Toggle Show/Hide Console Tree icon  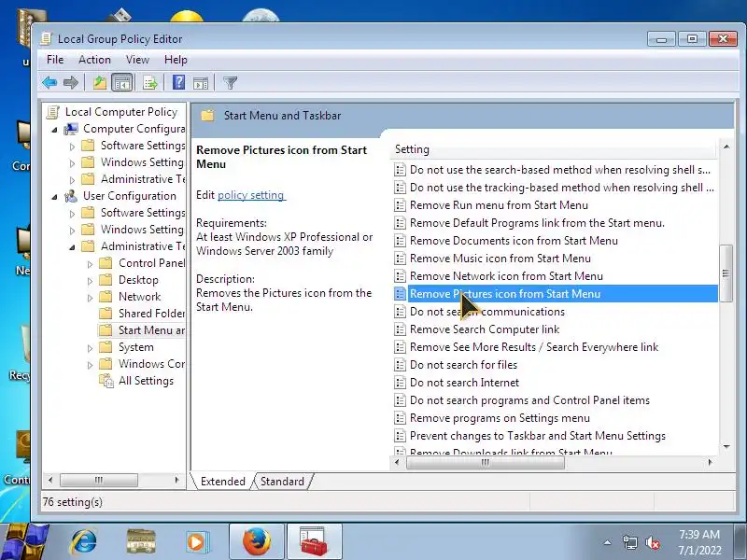122,83
